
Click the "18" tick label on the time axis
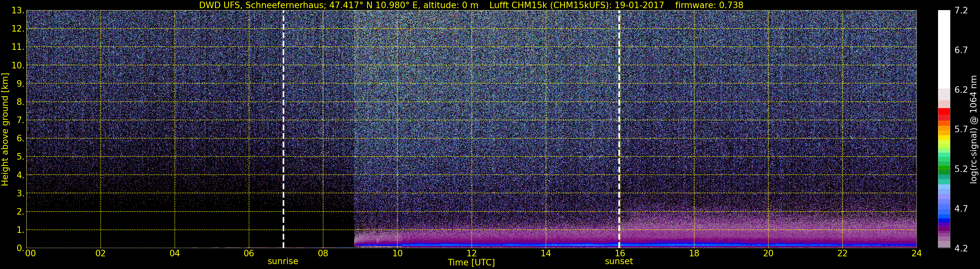694,254
